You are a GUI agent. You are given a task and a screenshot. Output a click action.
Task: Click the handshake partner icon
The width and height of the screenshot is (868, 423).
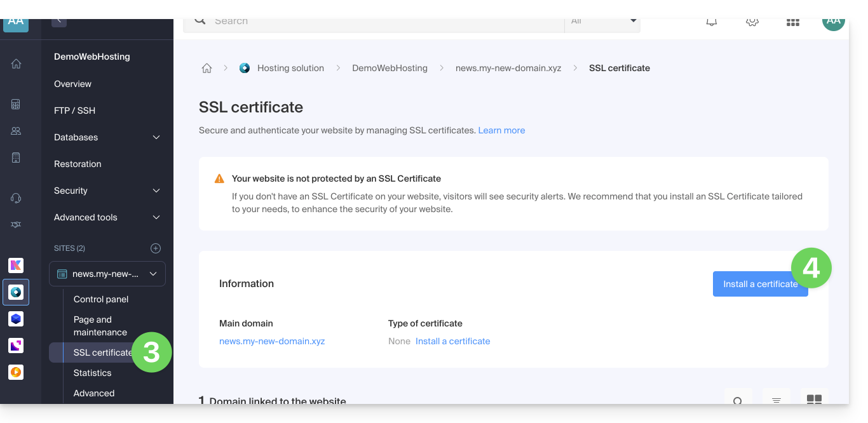tap(16, 225)
